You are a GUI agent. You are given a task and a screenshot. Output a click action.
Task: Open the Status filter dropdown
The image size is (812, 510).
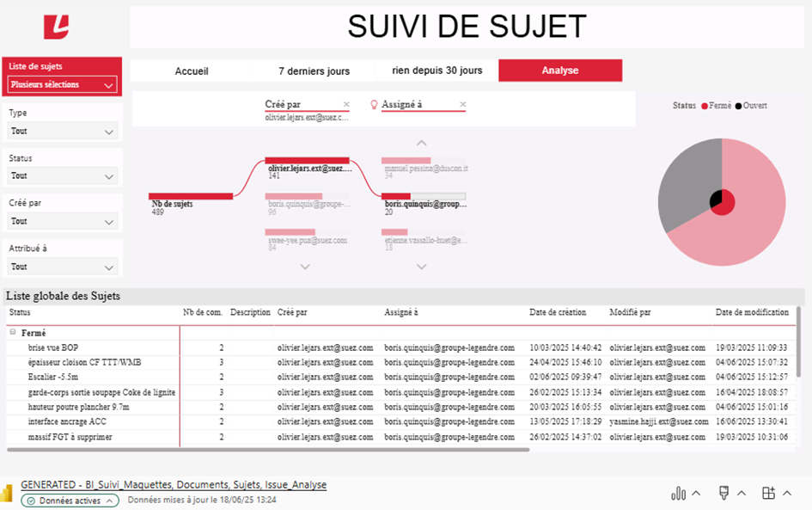tap(62, 175)
